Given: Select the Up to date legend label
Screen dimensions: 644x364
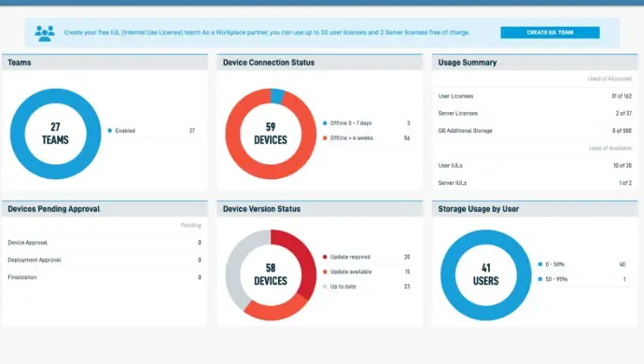Looking at the screenshot, I should (343, 287).
